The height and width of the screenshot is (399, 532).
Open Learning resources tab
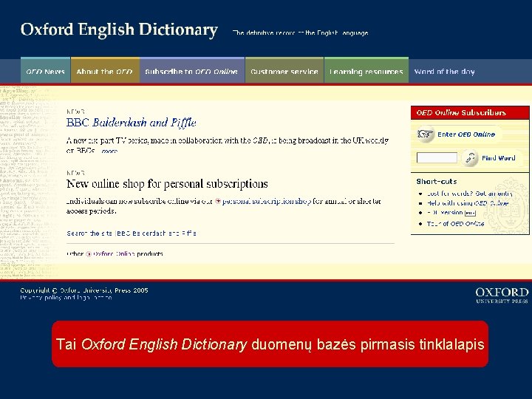point(366,71)
